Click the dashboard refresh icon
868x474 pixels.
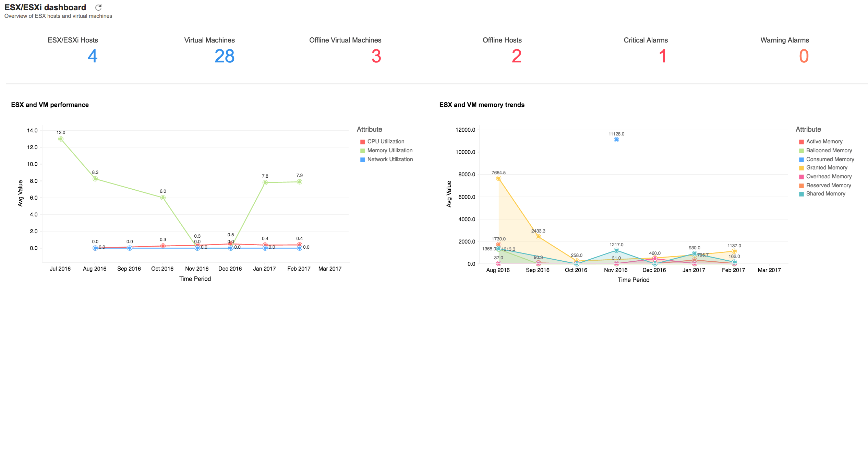(98, 8)
